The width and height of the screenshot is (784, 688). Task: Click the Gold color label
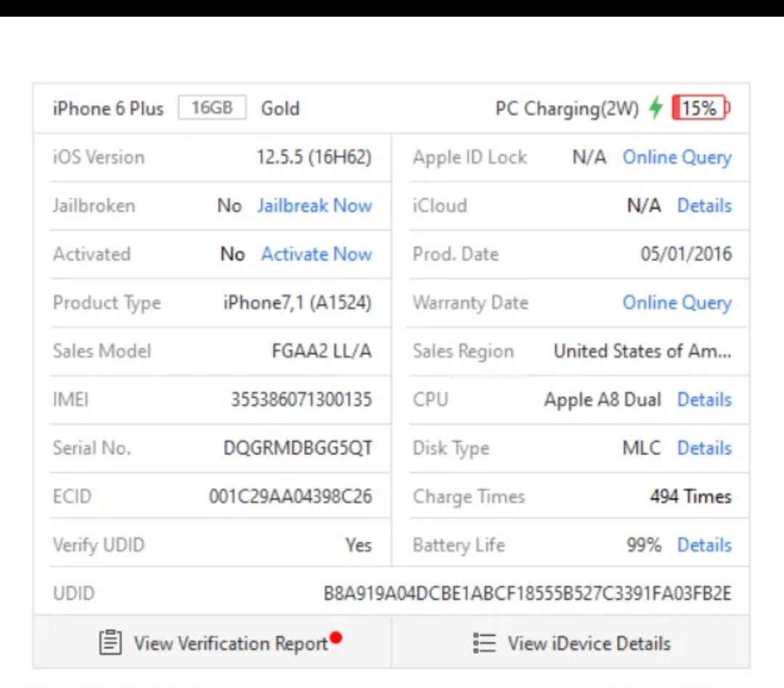[x=280, y=109]
